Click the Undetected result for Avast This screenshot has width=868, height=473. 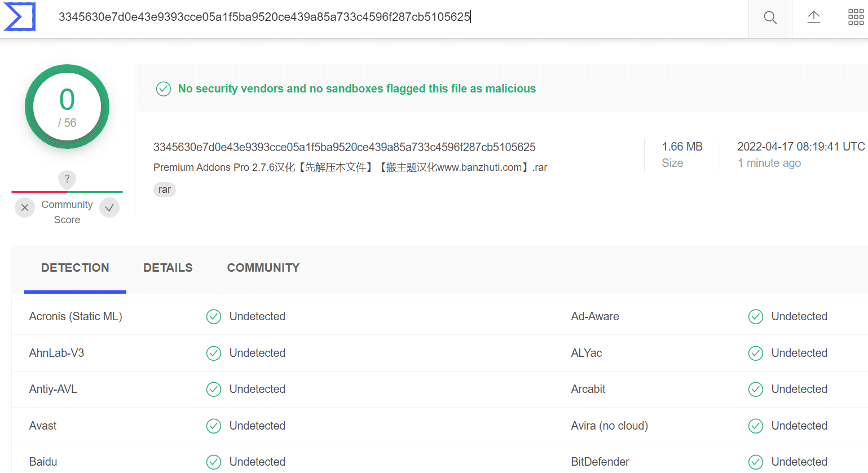coord(257,426)
